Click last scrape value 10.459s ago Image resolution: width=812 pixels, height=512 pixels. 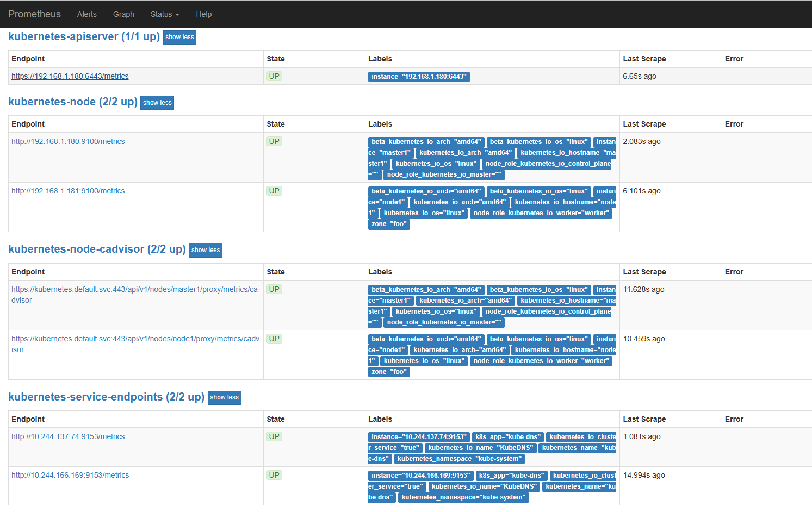(644, 339)
